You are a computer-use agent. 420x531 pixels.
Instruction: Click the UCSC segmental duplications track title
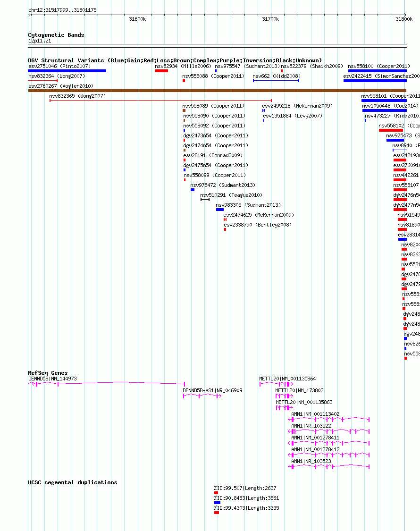coord(73,482)
